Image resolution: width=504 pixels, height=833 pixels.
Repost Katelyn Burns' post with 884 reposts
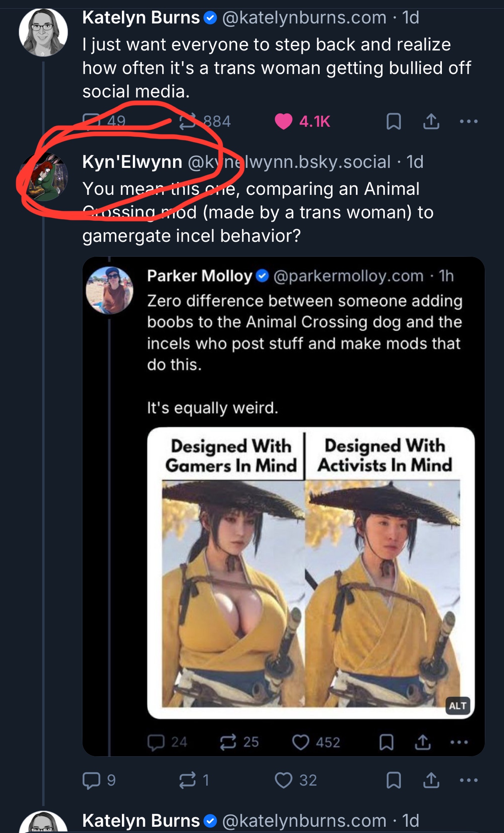click(x=187, y=122)
